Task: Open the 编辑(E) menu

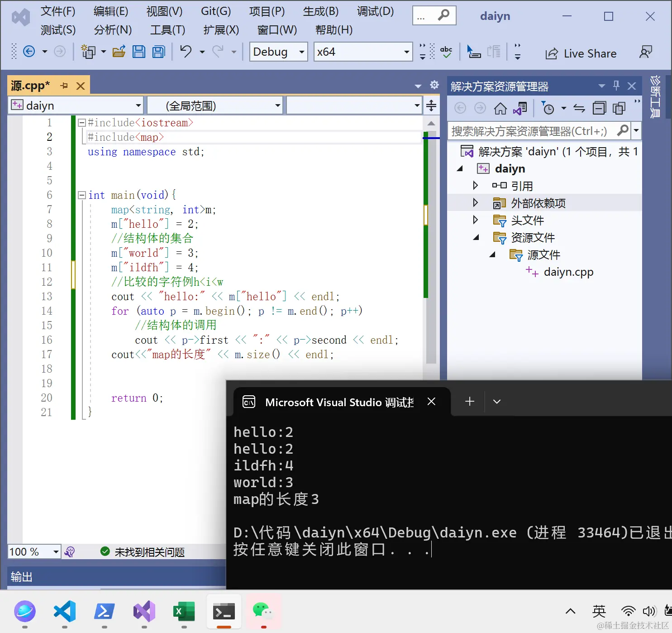Action: [x=111, y=11]
